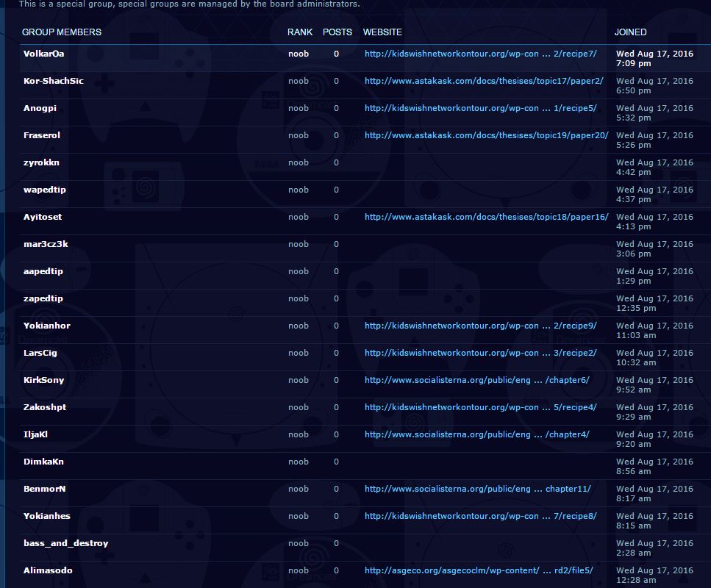Click joined time 2:28 am cell

click(654, 548)
